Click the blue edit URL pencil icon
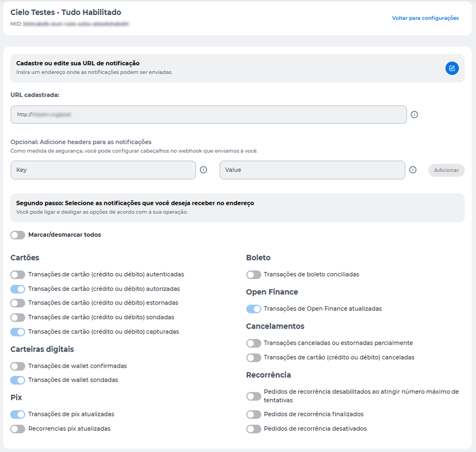Image resolution: width=476 pixels, height=452 pixels. pyautogui.click(x=452, y=68)
